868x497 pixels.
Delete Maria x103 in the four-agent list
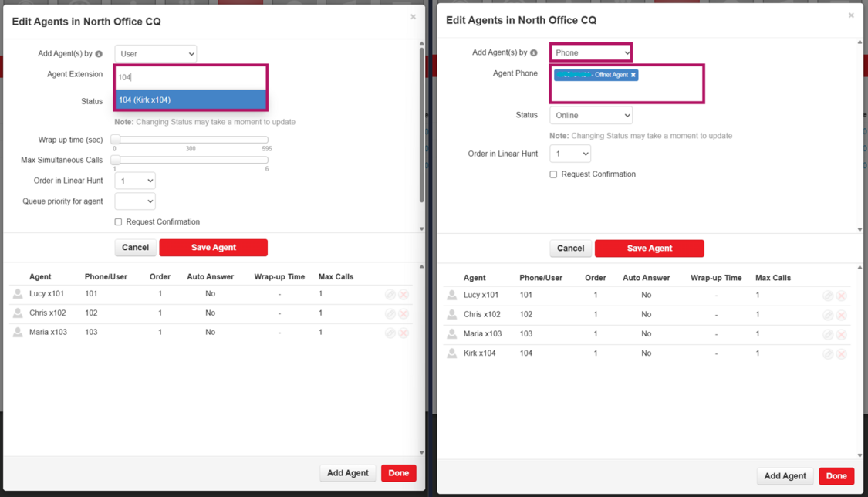[x=842, y=334]
